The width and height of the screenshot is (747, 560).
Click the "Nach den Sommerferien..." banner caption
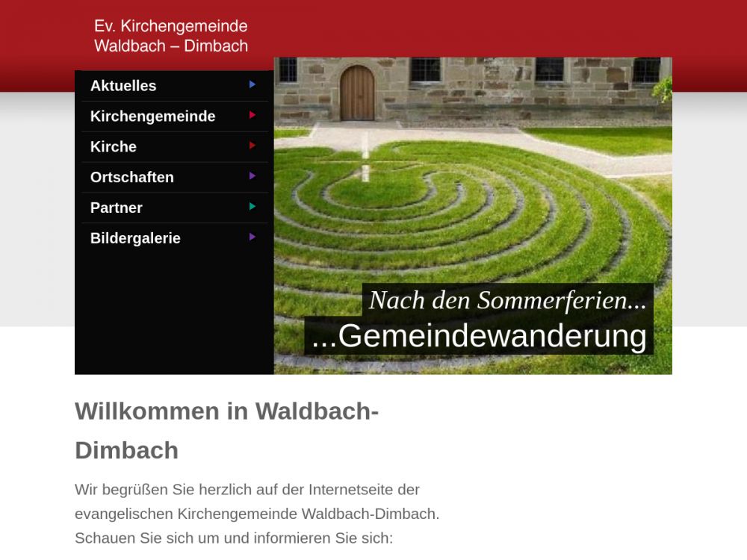click(507, 300)
